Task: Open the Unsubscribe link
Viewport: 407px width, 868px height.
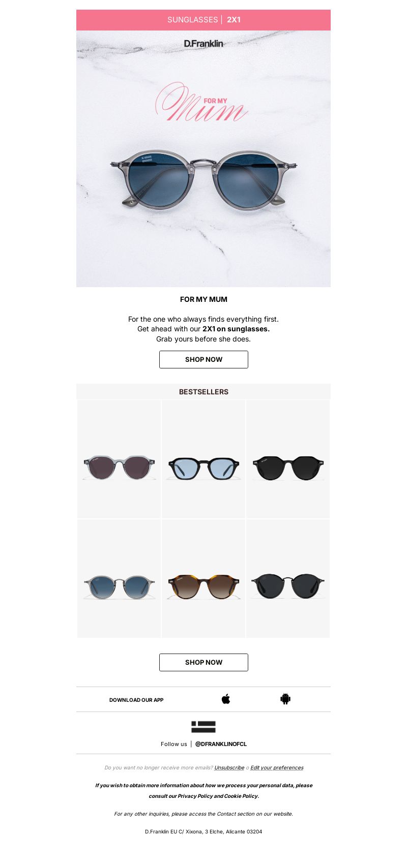Action: tap(229, 767)
